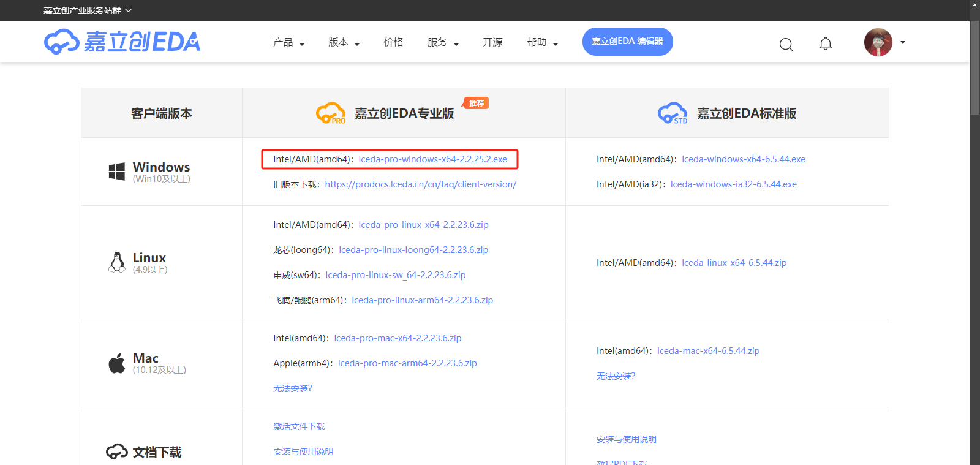This screenshot has height=465, width=980.
Task: Click the Windows platform label
Action: [162, 167]
